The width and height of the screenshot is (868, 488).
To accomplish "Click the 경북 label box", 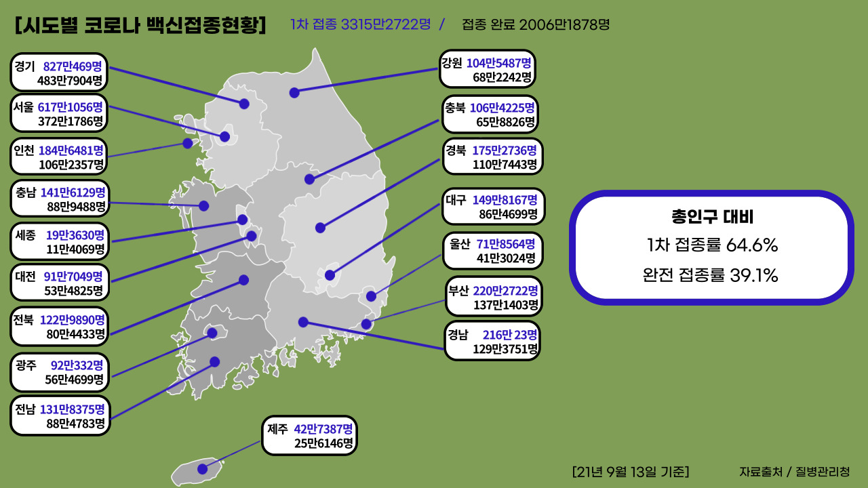I will click(x=492, y=156).
